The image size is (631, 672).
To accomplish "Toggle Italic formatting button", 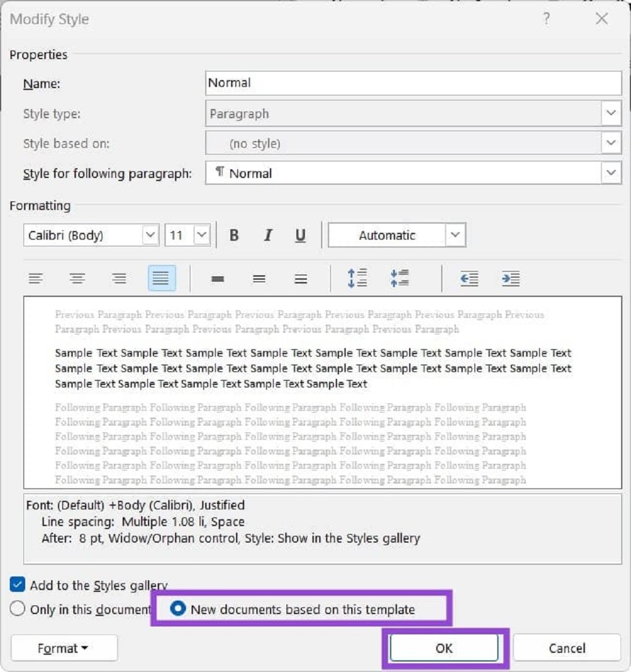I will click(268, 235).
